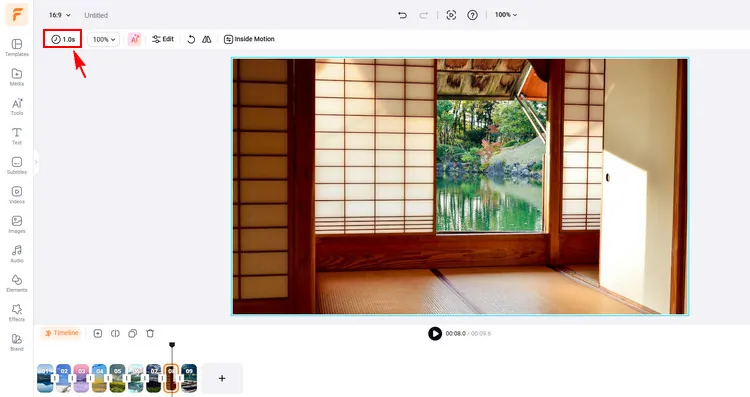Select scene 05 thumbnail
This screenshot has width=750, height=397.
click(x=117, y=378)
